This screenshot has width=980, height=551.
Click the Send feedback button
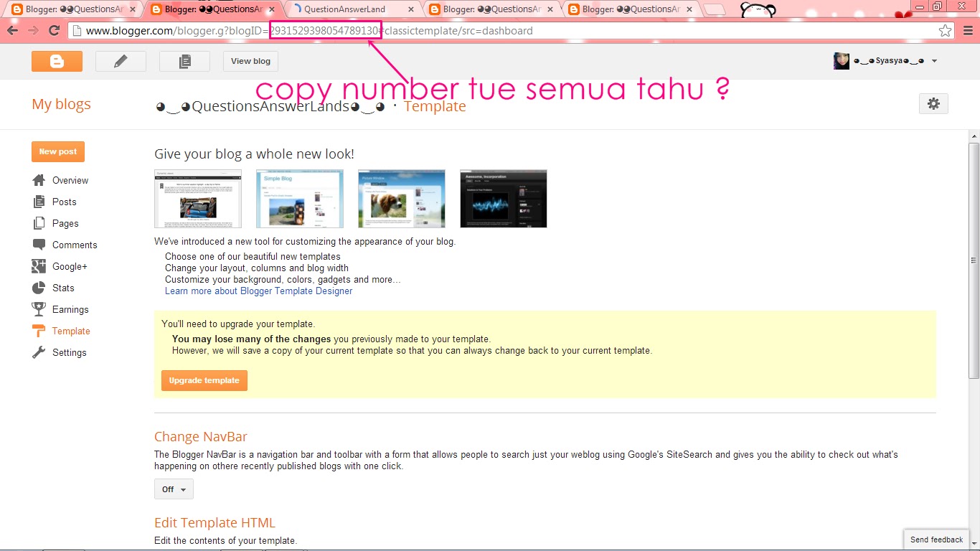pyautogui.click(x=936, y=540)
